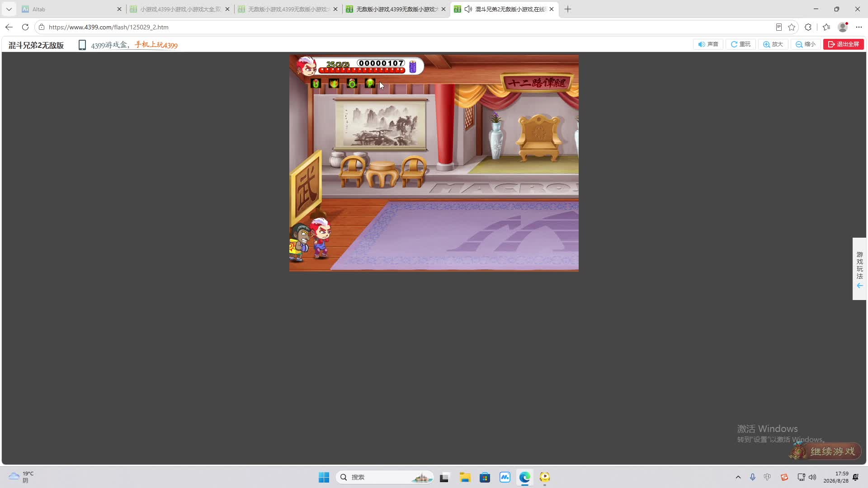Image resolution: width=868 pixels, height=488 pixels.
Task: Open the notifications bell icon
Action: [x=856, y=477]
